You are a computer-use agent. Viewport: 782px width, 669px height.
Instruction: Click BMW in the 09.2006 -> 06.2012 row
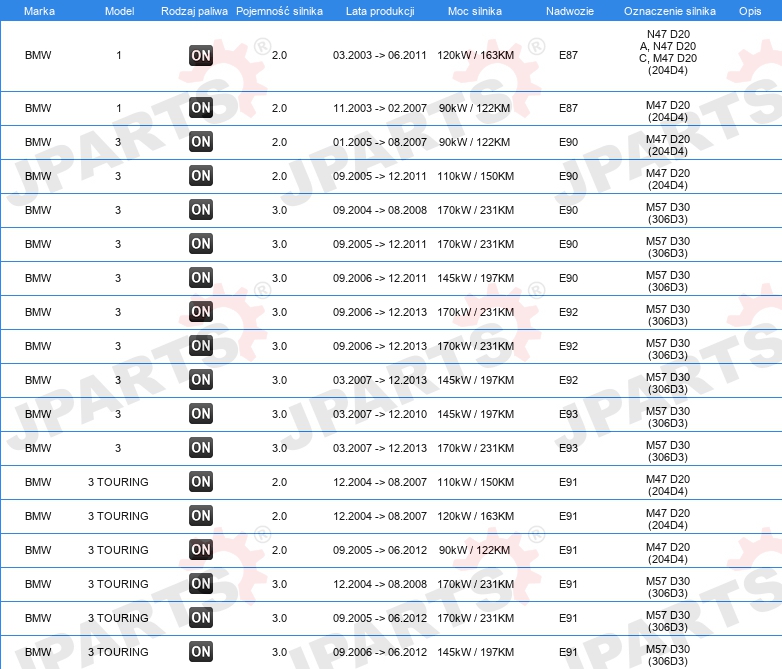38,652
